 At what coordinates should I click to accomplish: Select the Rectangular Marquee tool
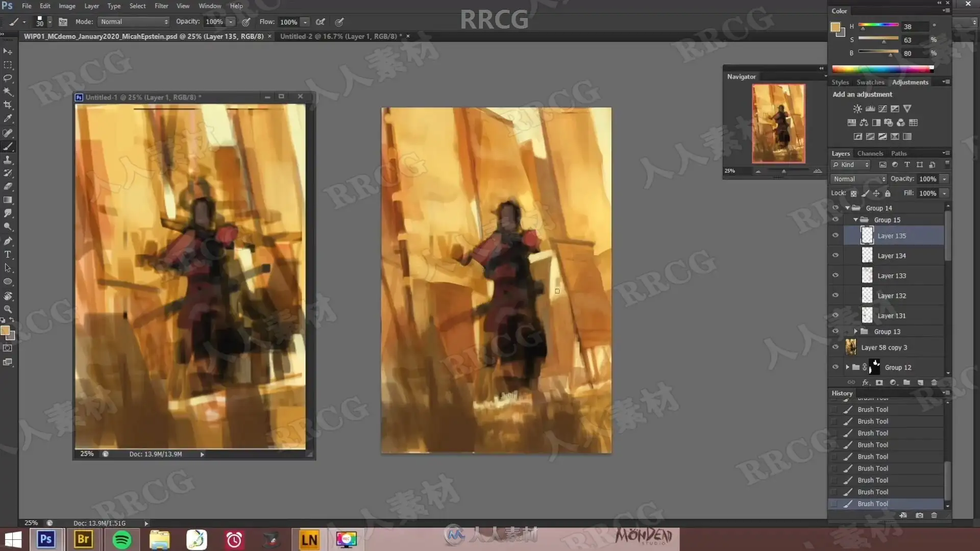pyautogui.click(x=8, y=65)
